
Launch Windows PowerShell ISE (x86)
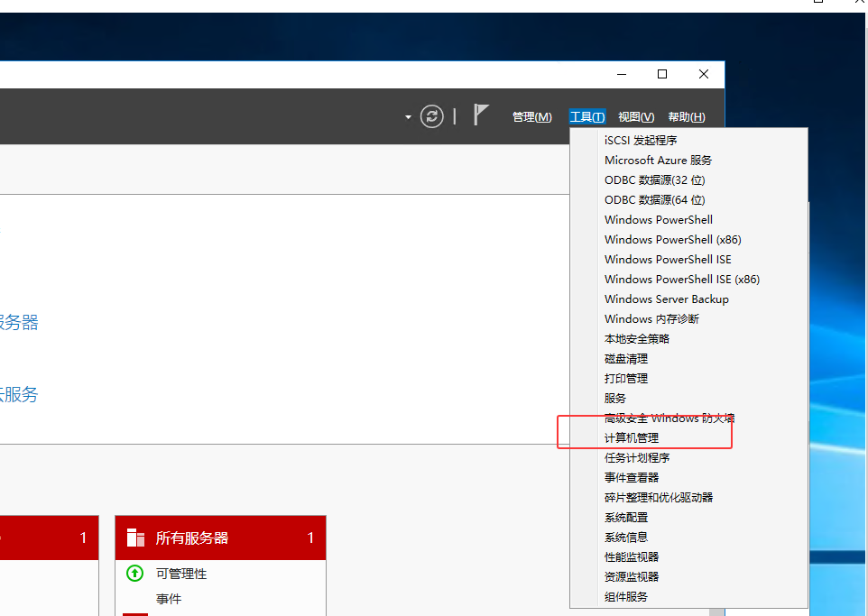681,280
